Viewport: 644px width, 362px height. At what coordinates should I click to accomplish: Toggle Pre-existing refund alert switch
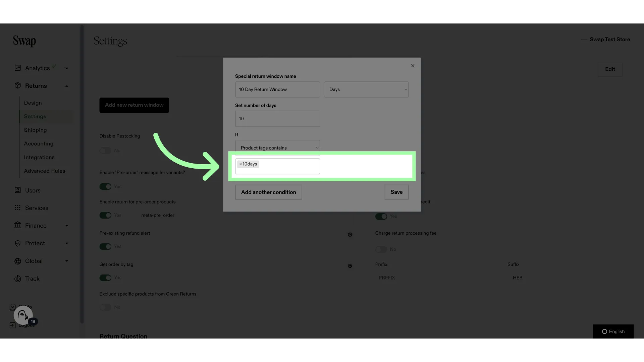pyautogui.click(x=105, y=246)
